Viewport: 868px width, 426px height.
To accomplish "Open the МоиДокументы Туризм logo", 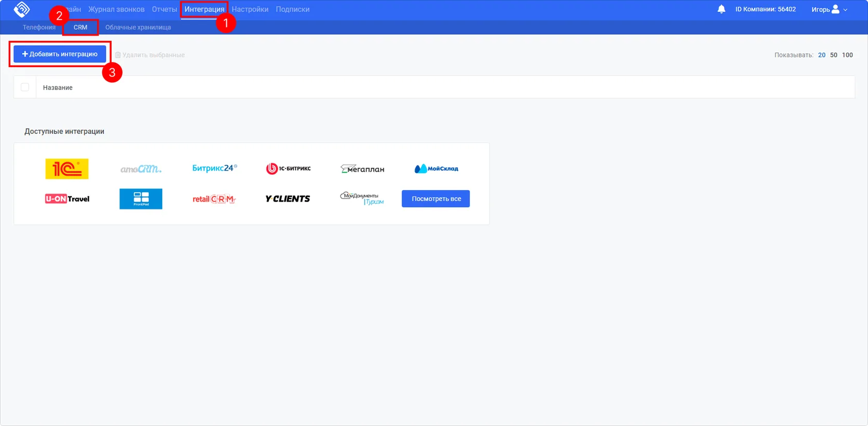I will (362, 199).
